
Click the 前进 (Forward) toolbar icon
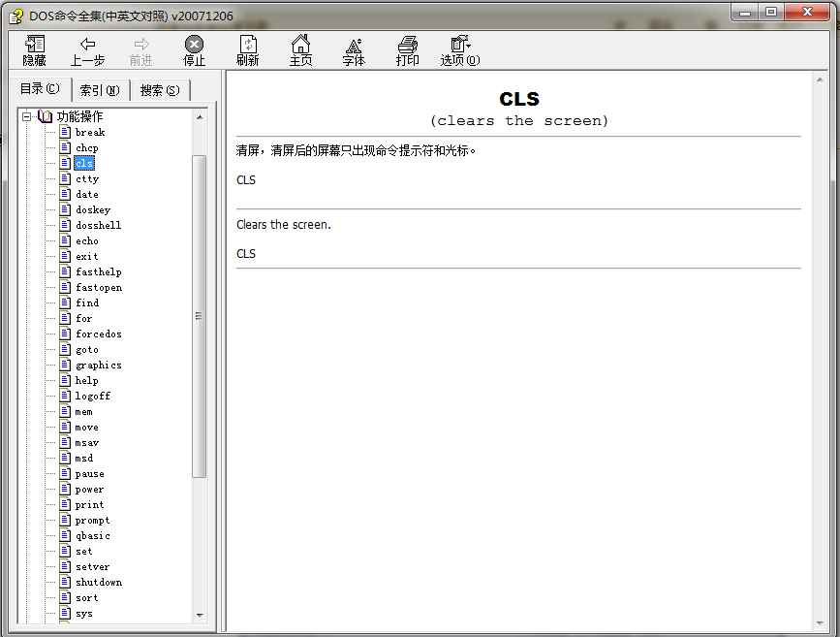tap(140, 50)
